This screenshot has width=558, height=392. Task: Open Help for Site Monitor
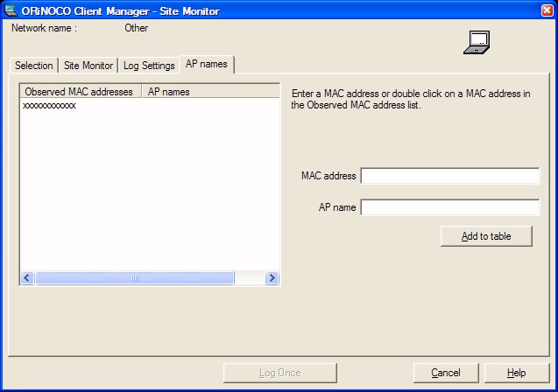click(x=517, y=373)
